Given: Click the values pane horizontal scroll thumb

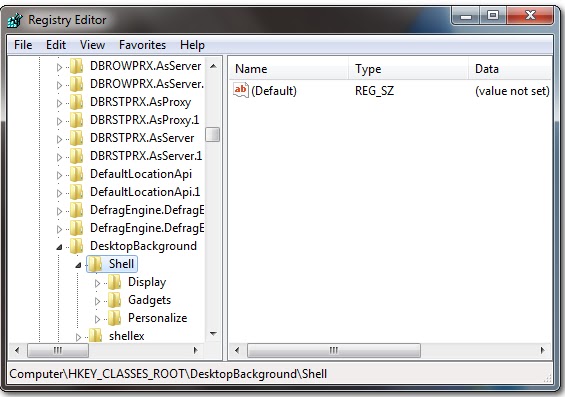Looking at the screenshot, I should [334, 350].
